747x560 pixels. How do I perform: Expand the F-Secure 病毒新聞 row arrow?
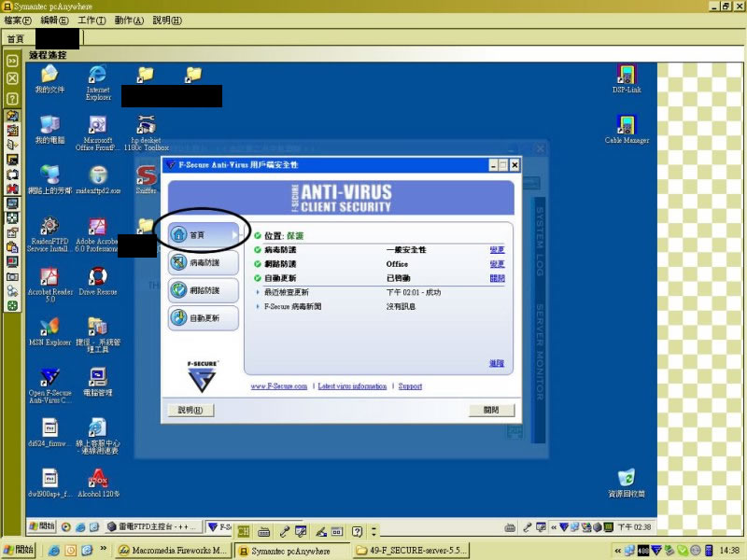[258, 307]
